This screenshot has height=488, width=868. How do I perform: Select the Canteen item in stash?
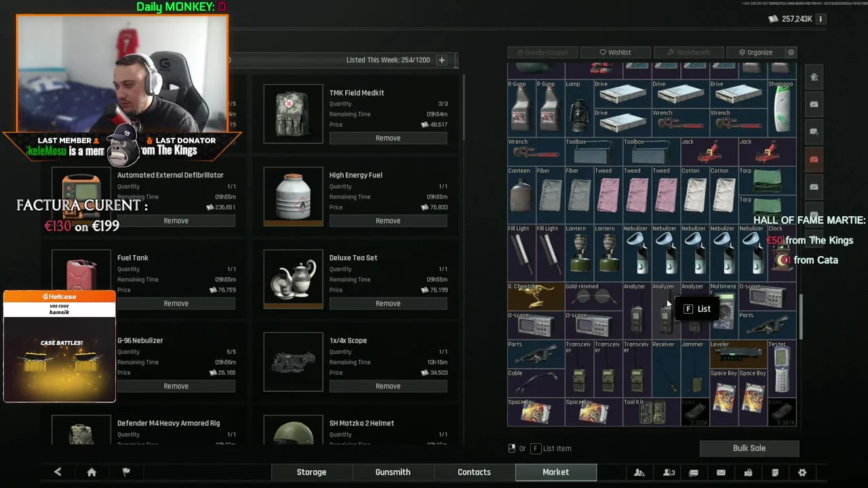pos(521,194)
